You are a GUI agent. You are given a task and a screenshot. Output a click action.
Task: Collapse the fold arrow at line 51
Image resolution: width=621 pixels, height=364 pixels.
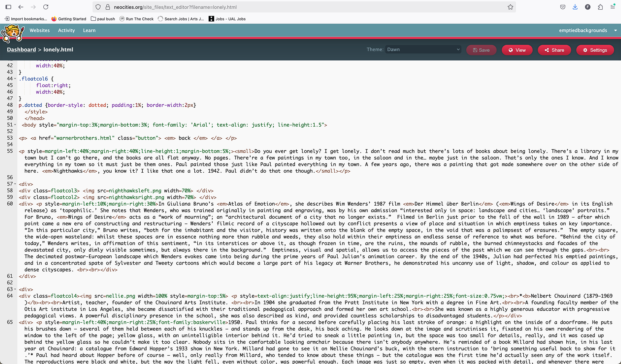tap(15, 125)
